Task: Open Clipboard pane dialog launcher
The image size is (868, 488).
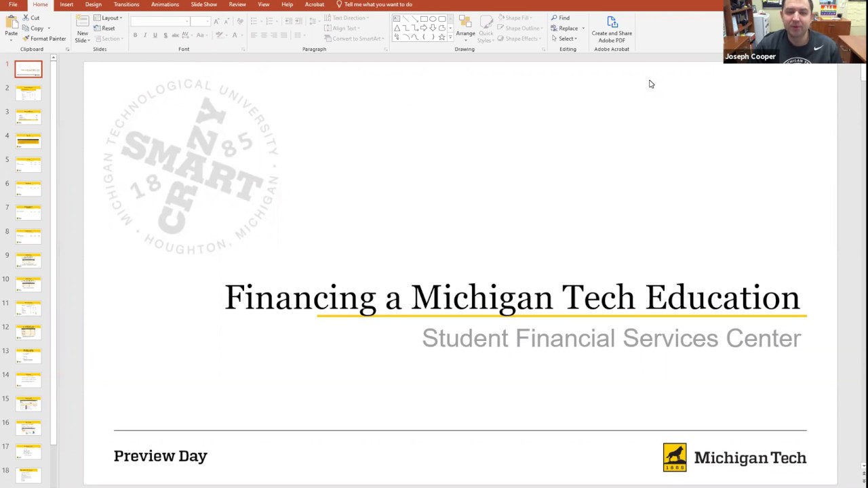Action: pyautogui.click(x=67, y=49)
